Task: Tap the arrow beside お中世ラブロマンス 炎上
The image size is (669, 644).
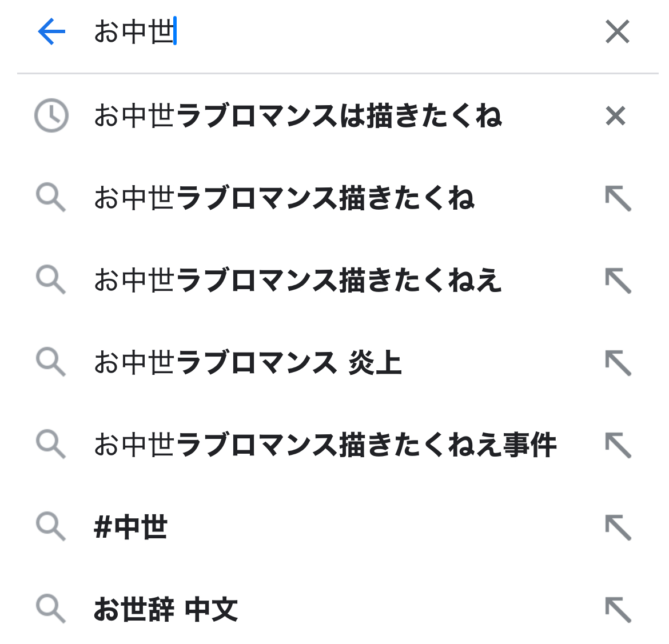Action: pyautogui.click(x=618, y=363)
